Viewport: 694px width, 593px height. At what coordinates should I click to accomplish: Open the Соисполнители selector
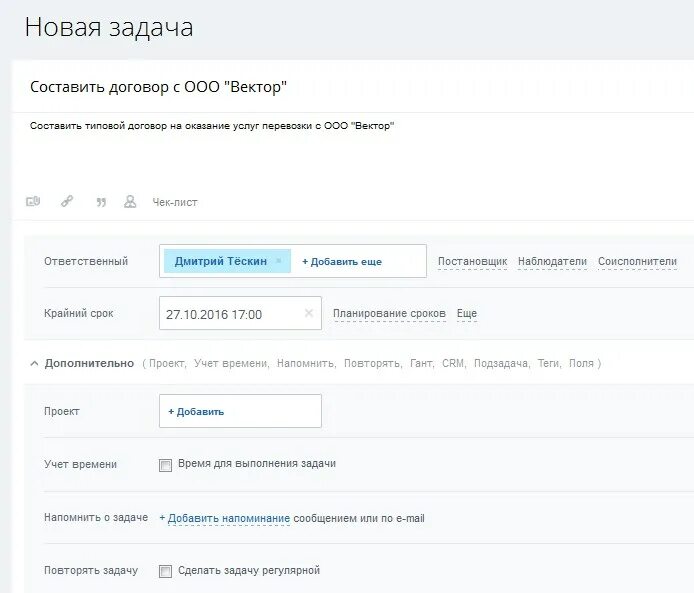click(637, 262)
